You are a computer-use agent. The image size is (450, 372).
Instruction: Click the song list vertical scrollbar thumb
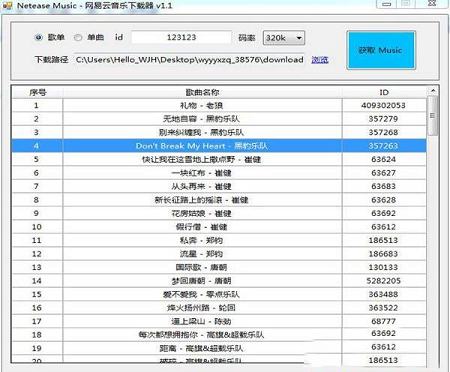click(433, 116)
